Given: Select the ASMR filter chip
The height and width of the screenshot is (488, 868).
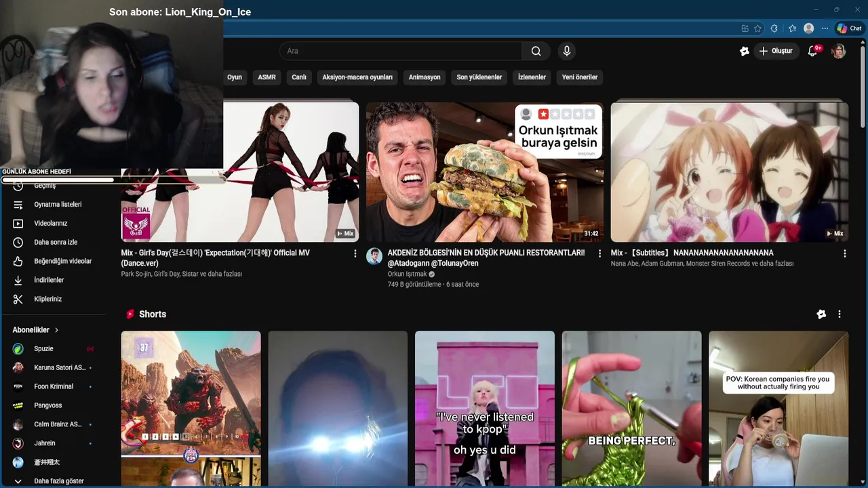Looking at the screenshot, I should pyautogui.click(x=267, y=77).
